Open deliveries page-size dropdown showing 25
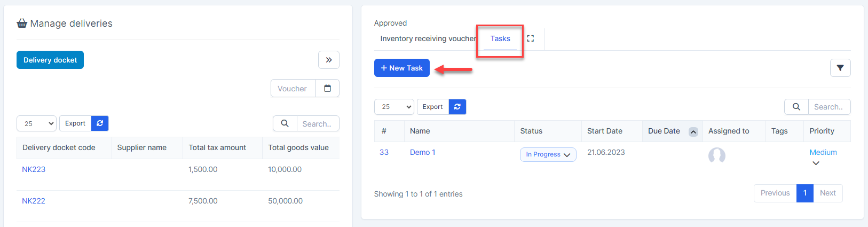The image size is (868, 227). click(x=36, y=123)
